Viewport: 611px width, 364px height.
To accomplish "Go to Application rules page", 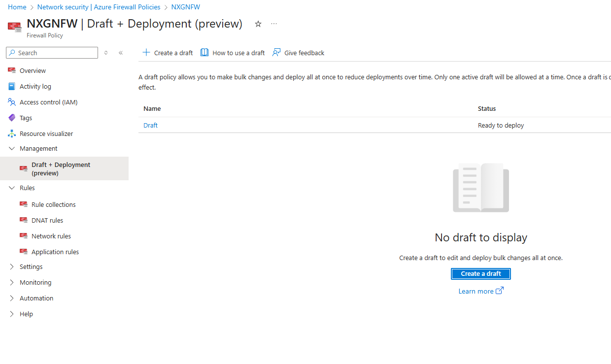I will [x=55, y=252].
